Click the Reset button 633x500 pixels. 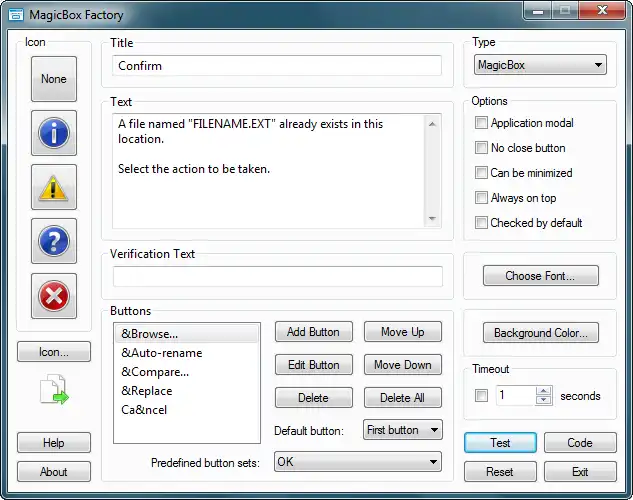pyautogui.click(x=500, y=472)
